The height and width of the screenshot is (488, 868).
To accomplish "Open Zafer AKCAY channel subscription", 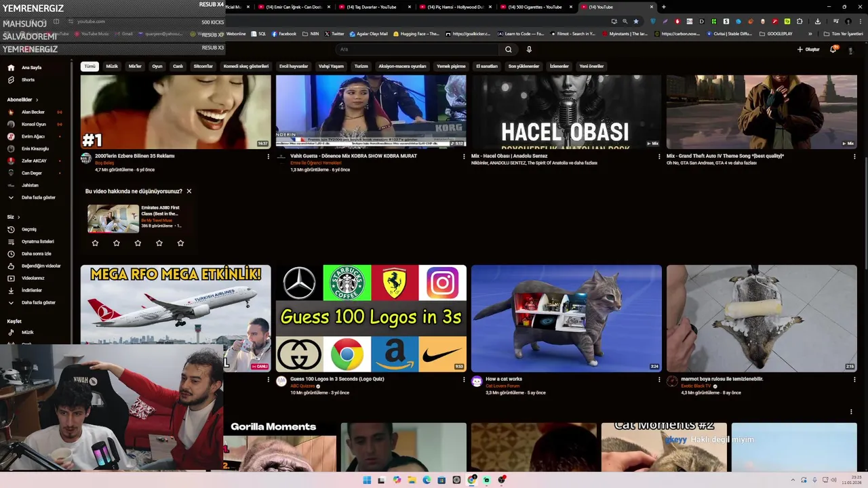I will click(34, 161).
